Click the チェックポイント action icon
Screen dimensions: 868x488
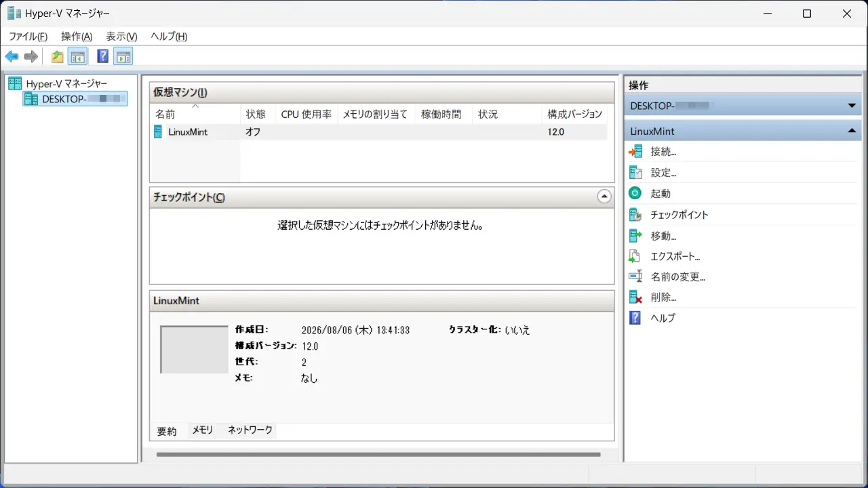(635, 214)
